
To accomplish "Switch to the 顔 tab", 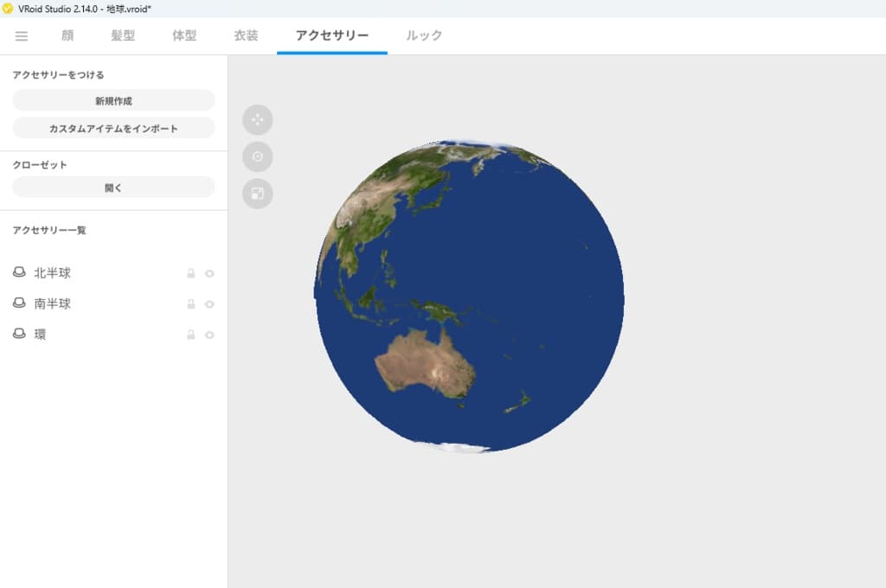I will pos(67,35).
